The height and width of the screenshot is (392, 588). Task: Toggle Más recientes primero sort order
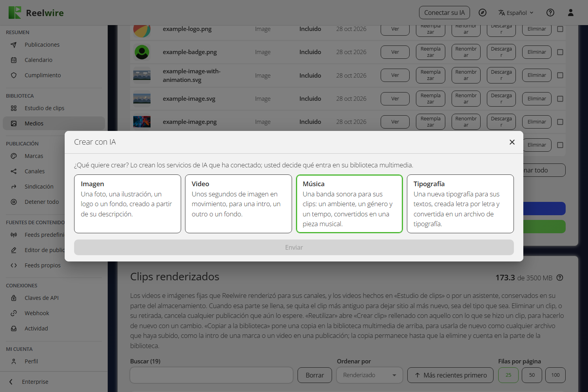pos(451,375)
